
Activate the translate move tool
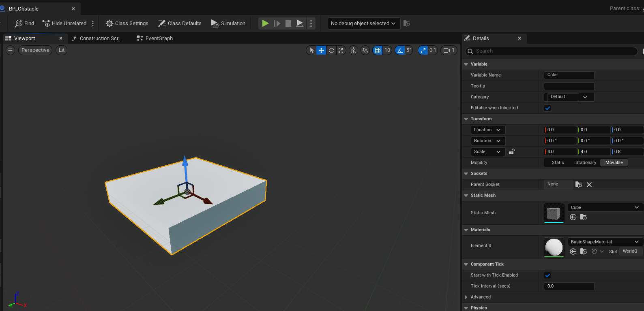tap(321, 50)
